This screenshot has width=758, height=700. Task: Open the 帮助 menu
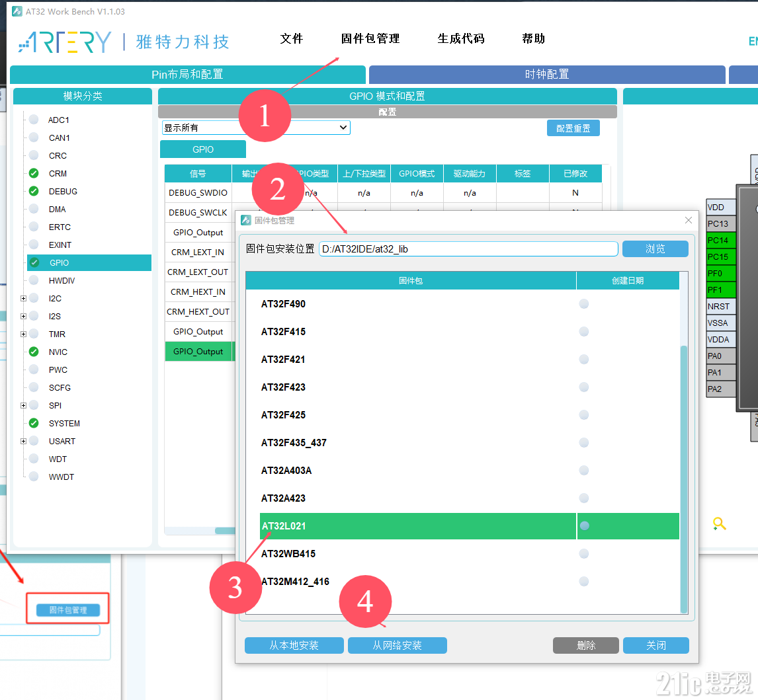pyautogui.click(x=534, y=38)
